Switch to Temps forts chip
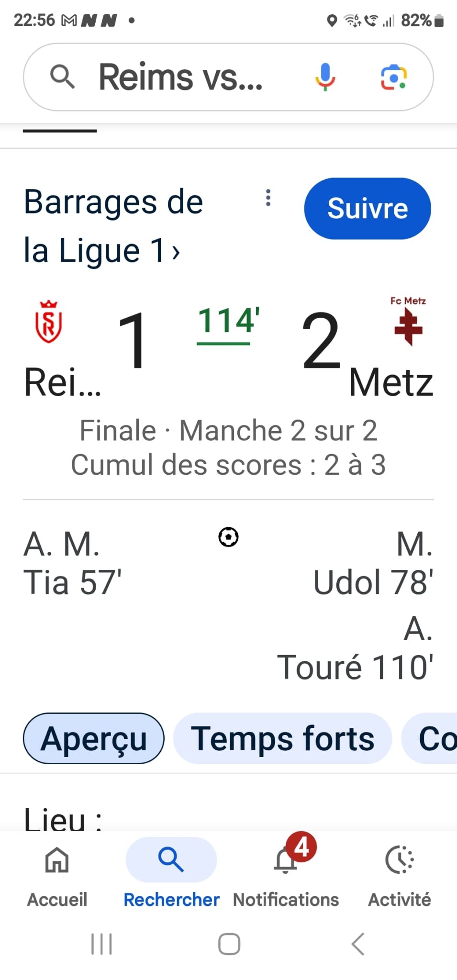457x980 pixels. (282, 738)
